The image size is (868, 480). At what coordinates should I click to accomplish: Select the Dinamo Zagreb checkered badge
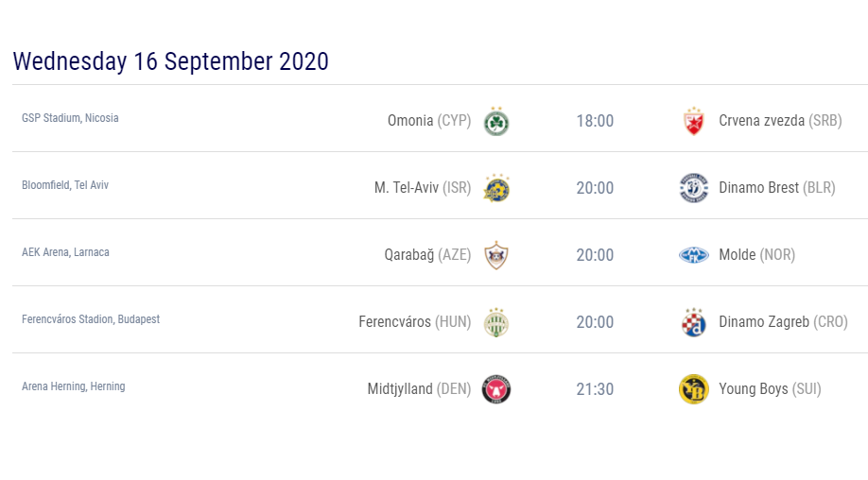(694, 322)
